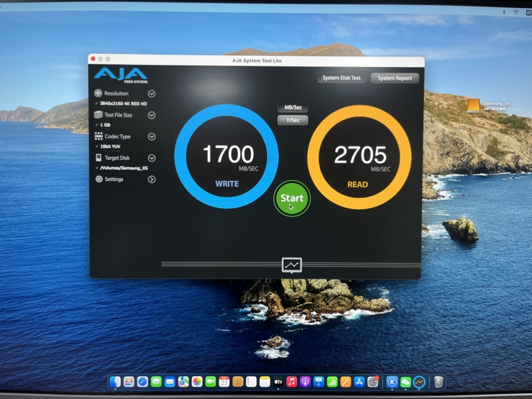Viewport: 532px width, 399px height.
Task: Open the Samsung_X5 drive on the desktop
Action: click(x=473, y=105)
